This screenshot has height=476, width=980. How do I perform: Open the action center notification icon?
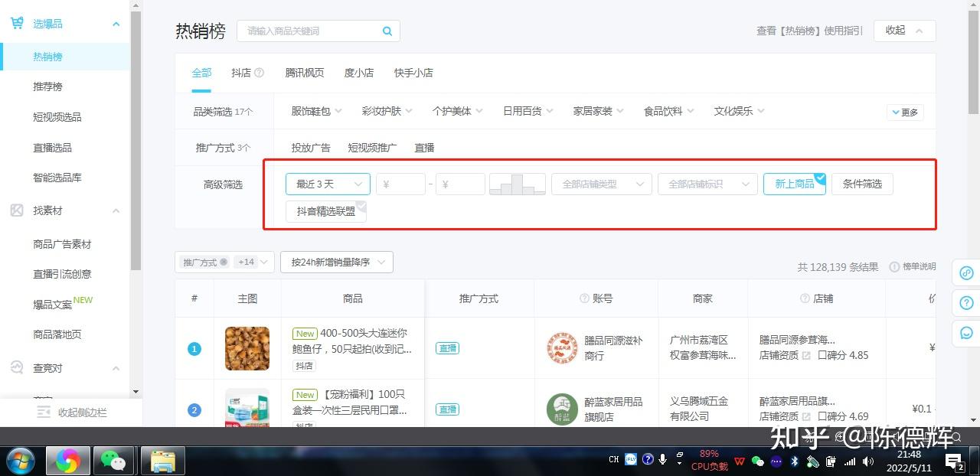[x=954, y=461]
